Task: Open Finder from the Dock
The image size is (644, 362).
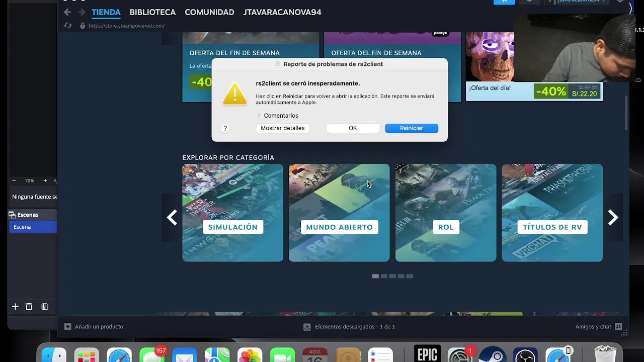Action: 54,356
